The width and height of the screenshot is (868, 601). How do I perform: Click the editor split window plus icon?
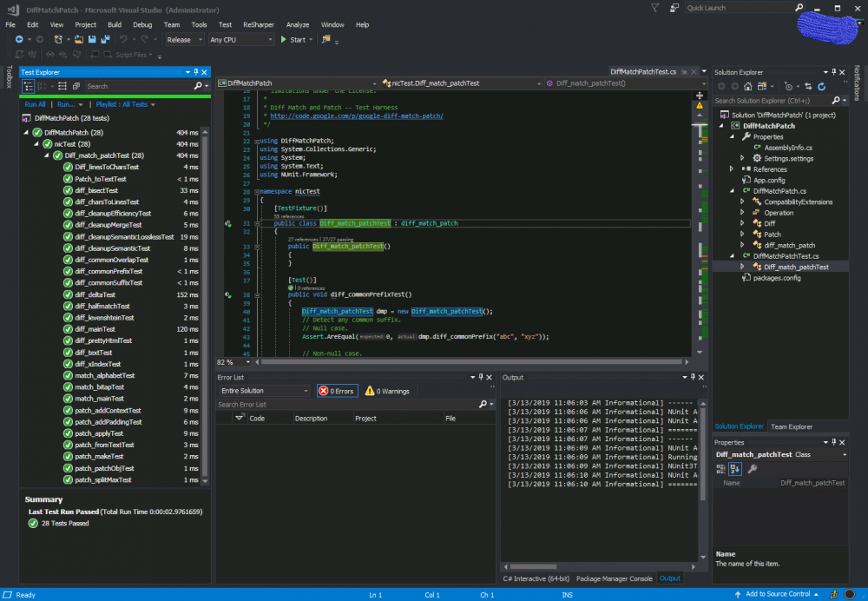(x=700, y=96)
